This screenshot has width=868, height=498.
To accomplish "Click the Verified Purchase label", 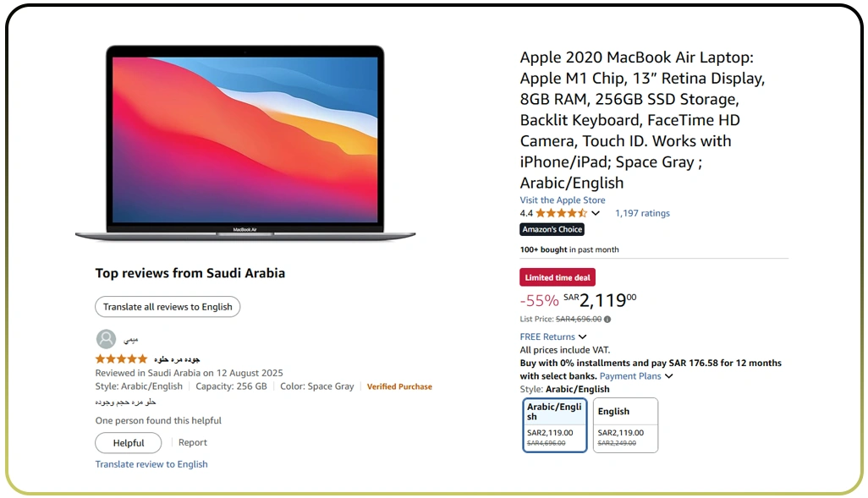I will 399,386.
